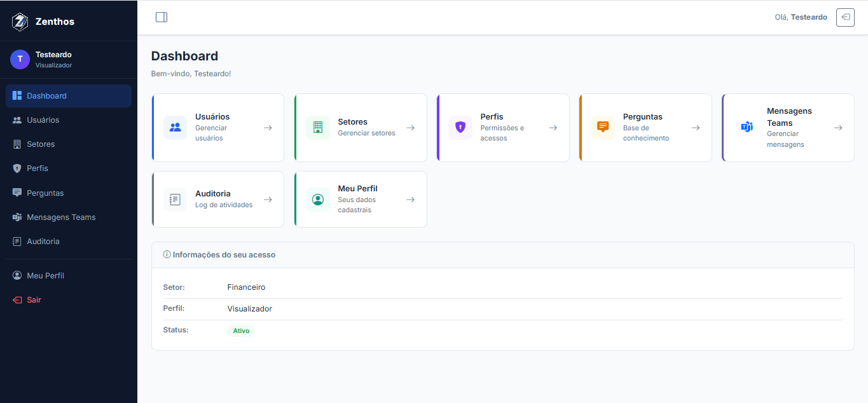Click the info icon beside Informações do seu acesso
Viewport: 868px width, 403px height.
(167, 254)
